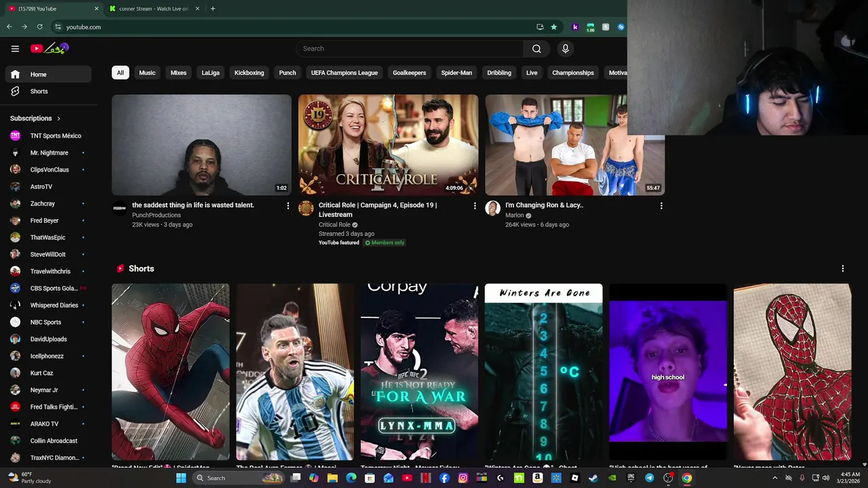
Task: Open the YouTube guide hamburger menu
Action: click(x=15, y=49)
